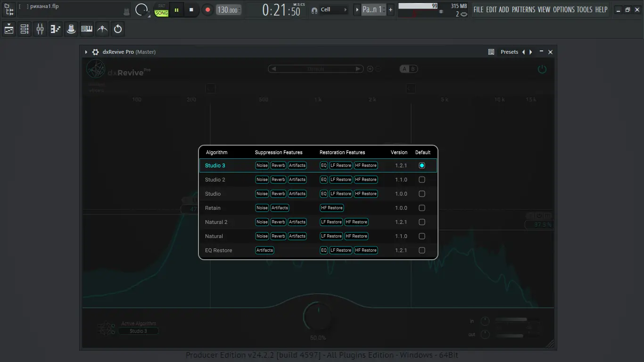Screen dimensions: 644x362
Task: Open the ADD menu
Action: click(x=504, y=9)
